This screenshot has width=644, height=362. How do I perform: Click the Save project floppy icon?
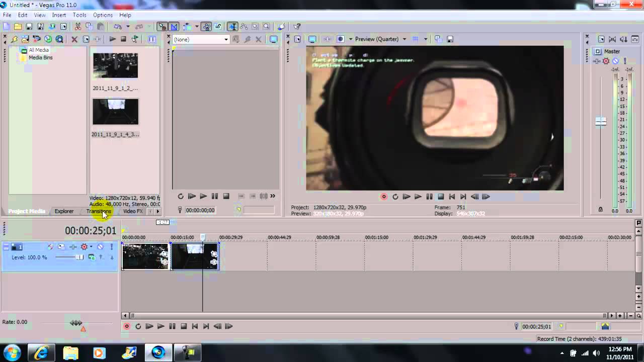point(29,27)
